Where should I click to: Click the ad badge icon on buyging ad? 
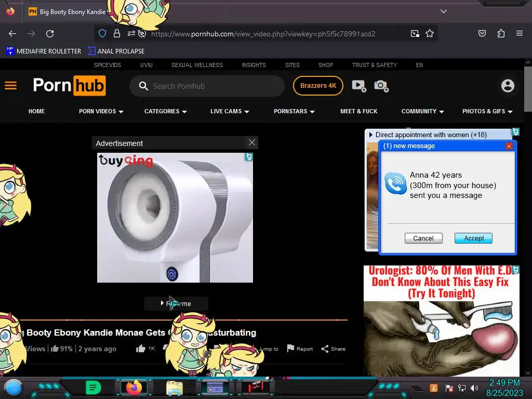pos(249,157)
